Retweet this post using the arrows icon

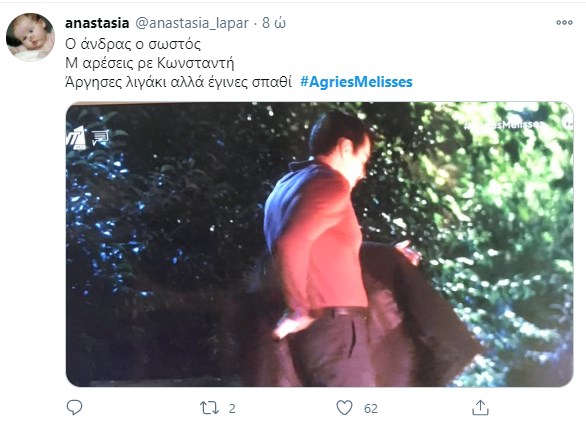point(209,408)
